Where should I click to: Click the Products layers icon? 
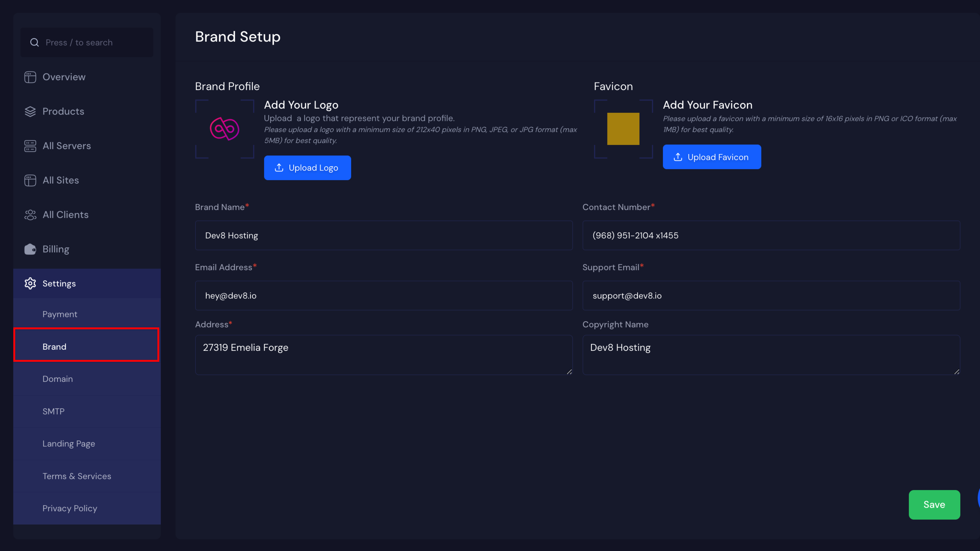click(x=30, y=111)
